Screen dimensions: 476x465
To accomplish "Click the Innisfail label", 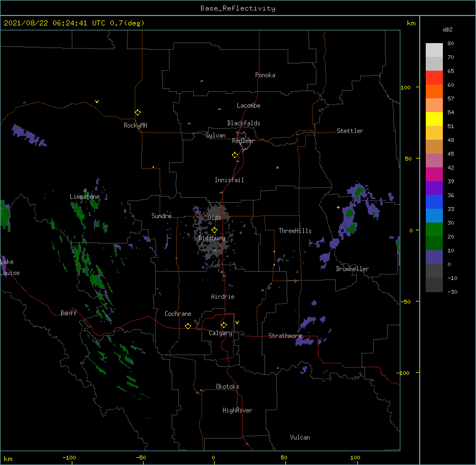I will tap(229, 180).
